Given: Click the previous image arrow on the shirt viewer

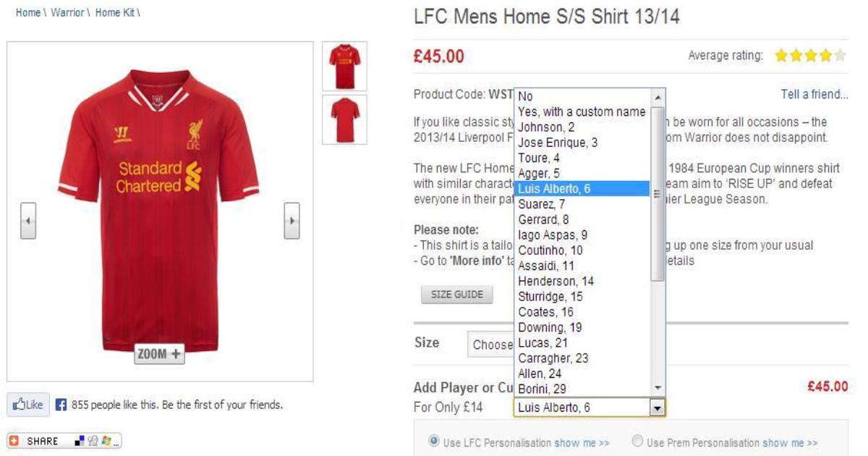Looking at the screenshot, I should pyautogui.click(x=28, y=221).
